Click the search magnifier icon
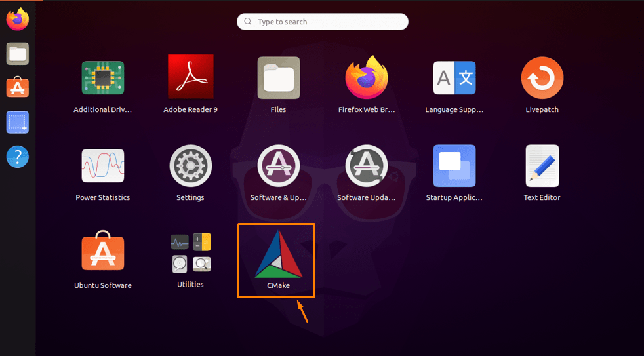Image resolution: width=644 pixels, height=356 pixels. coord(248,22)
